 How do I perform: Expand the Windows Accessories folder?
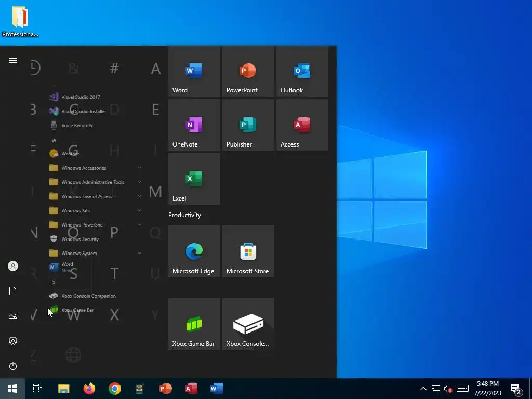pos(95,168)
